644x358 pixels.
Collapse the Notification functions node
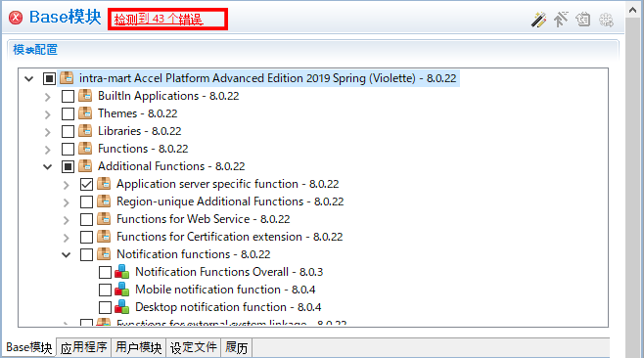click(67, 255)
